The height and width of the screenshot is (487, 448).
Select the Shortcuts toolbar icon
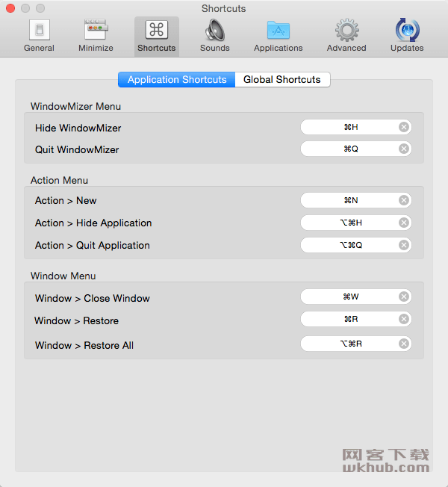click(157, 37)
